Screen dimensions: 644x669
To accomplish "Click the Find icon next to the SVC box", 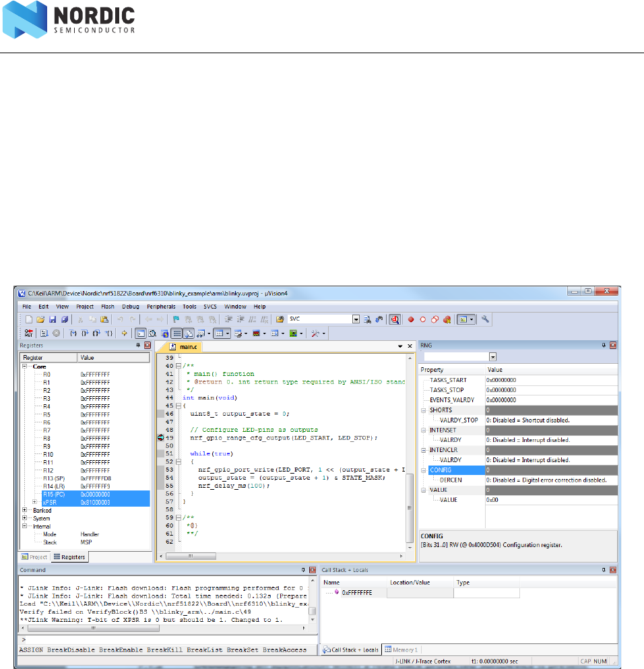I will point(367,319).
